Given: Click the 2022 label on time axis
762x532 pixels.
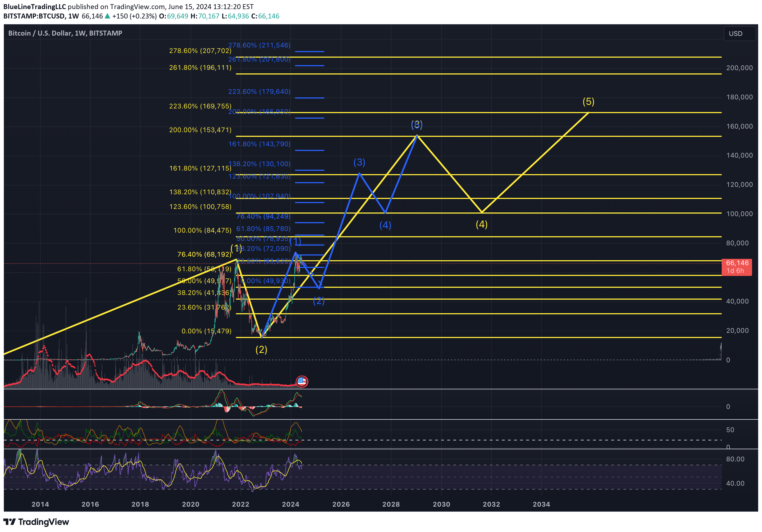Looking at the screenshot, I should pos(241,504).
